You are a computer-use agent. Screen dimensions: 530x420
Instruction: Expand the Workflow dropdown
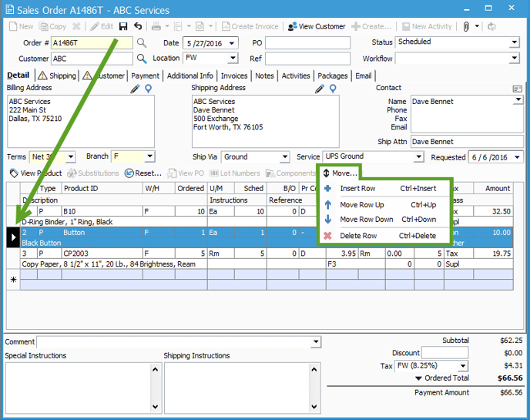coord(514,58)
